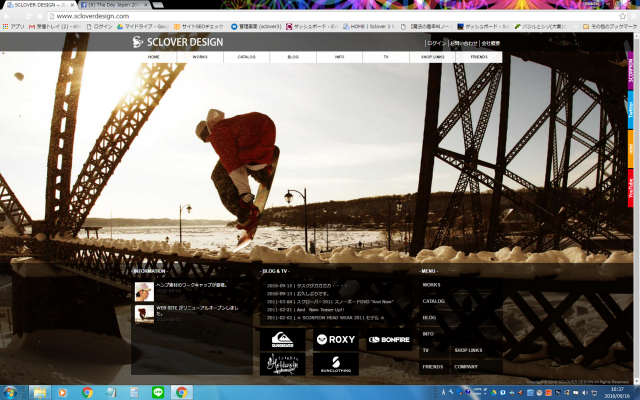
Task: Click the BONFIRE brand logo
Action: tap(389, 340)
